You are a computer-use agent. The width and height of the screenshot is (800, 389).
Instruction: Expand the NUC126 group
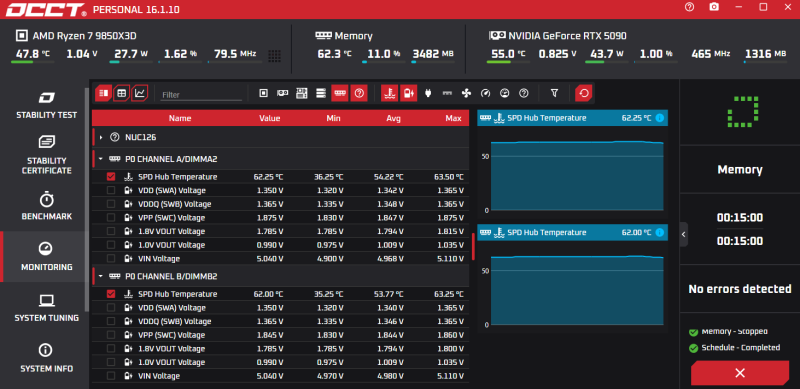tap(101, 137)
